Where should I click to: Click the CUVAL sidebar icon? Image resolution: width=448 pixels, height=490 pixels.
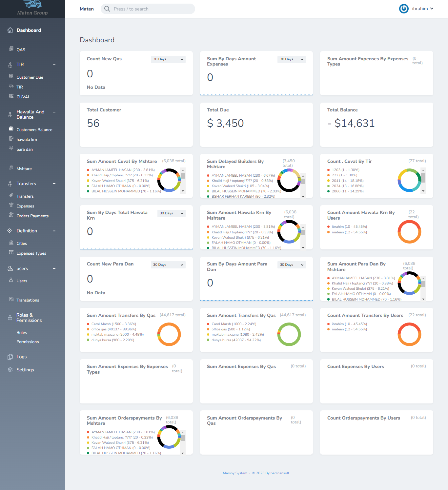tap(11, 96)
